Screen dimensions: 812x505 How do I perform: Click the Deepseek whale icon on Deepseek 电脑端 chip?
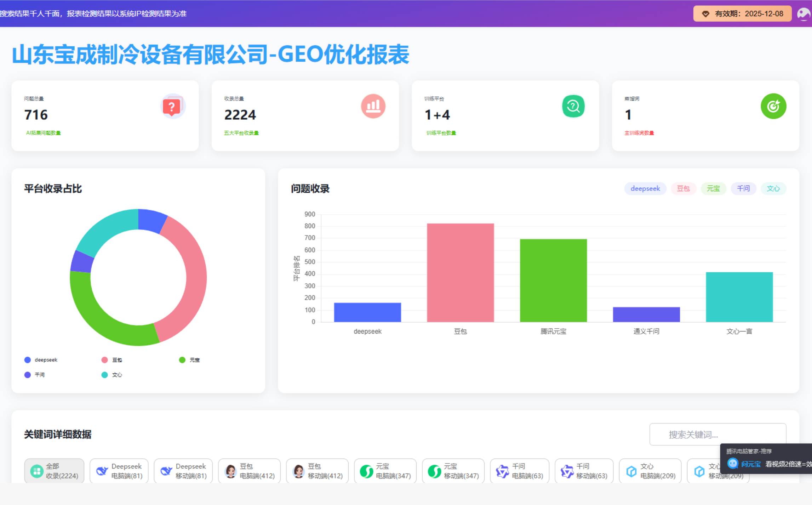tap(102, 471)
